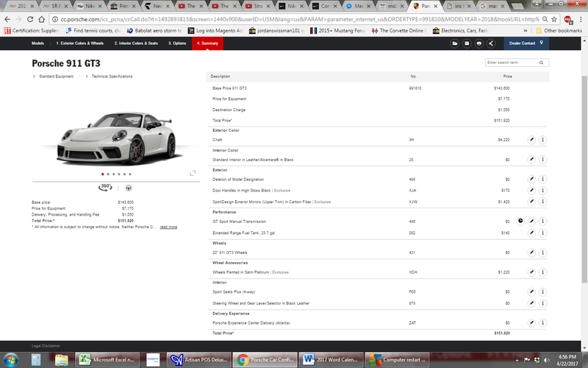Image resolution: width=588 pixels, height=368 pixels.
Task: Edit Standard Interior in Leather/Alcantara row
Action: click(x=531, y=160)
